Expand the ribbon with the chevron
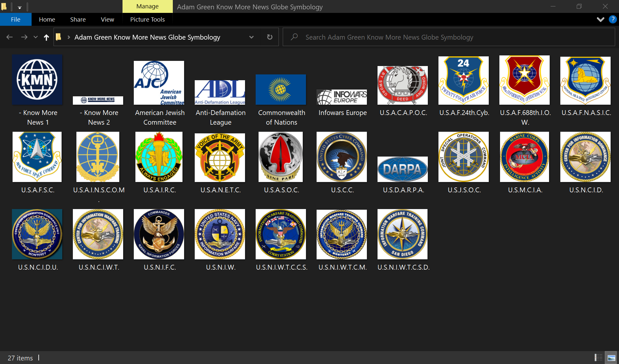This screenshot has height=364, width=619. point(600,19)
